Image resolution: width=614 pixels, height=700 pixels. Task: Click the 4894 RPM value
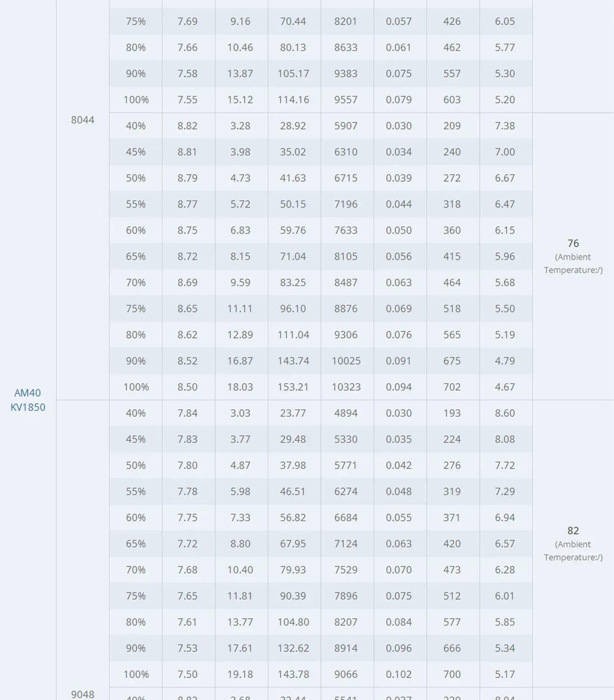(x=346, y=413)
